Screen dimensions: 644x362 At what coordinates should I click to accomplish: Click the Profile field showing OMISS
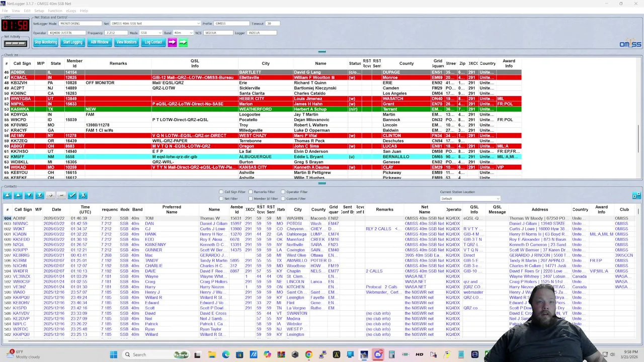coord(231,24)
